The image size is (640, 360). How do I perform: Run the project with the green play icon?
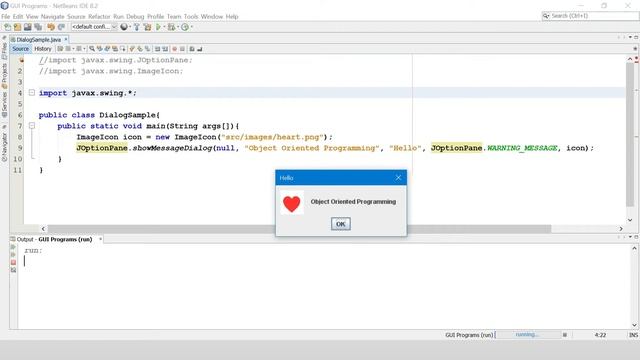(x=158, y=27)
